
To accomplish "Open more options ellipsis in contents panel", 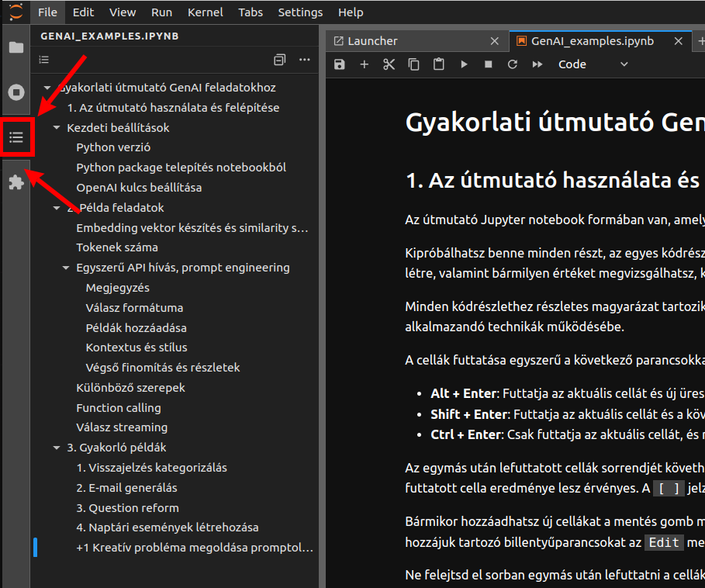I will pos(304,60).
